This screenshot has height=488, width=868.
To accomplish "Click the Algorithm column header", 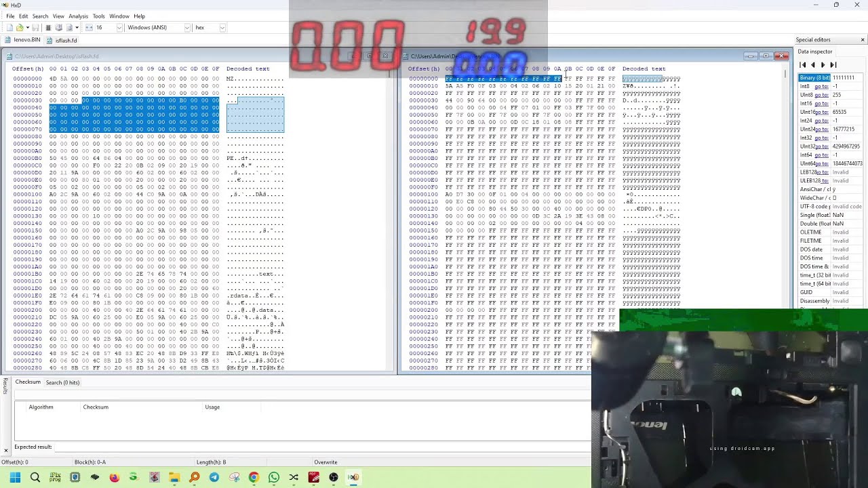I will click(41, 407).
